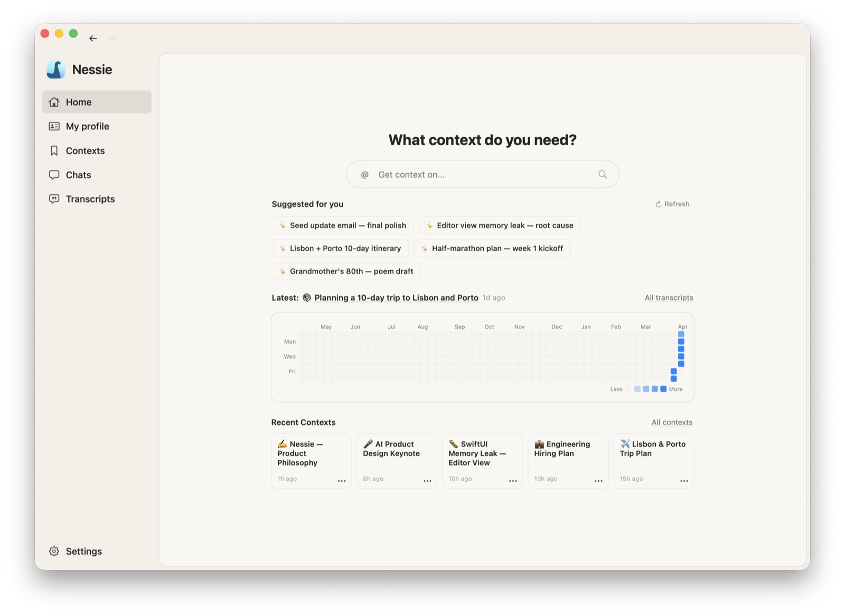
Task: Choose 'Lisbon + Porto 10-day itinerary' suggestion
Action: click(x=340, y=248)
